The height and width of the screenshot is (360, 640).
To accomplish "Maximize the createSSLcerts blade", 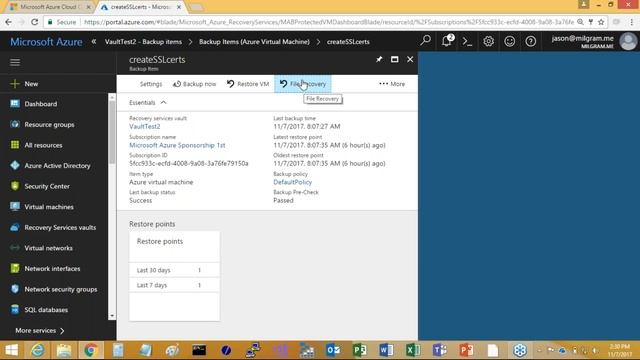I will pos(394,60).
